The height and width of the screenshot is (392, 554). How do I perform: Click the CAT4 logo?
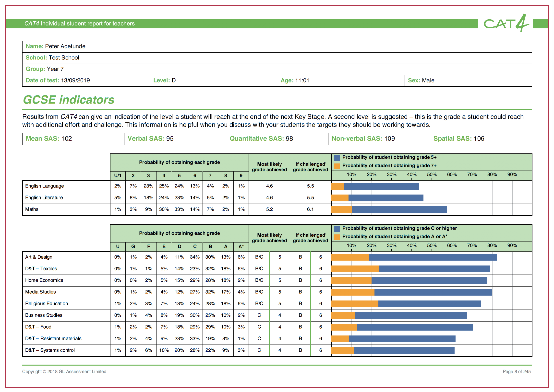tap(506, 23)
